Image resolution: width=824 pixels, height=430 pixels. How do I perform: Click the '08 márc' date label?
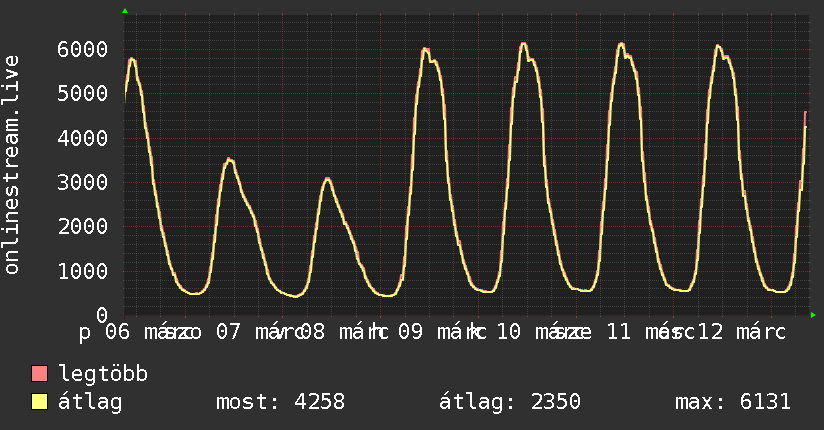tap(345, 332)
